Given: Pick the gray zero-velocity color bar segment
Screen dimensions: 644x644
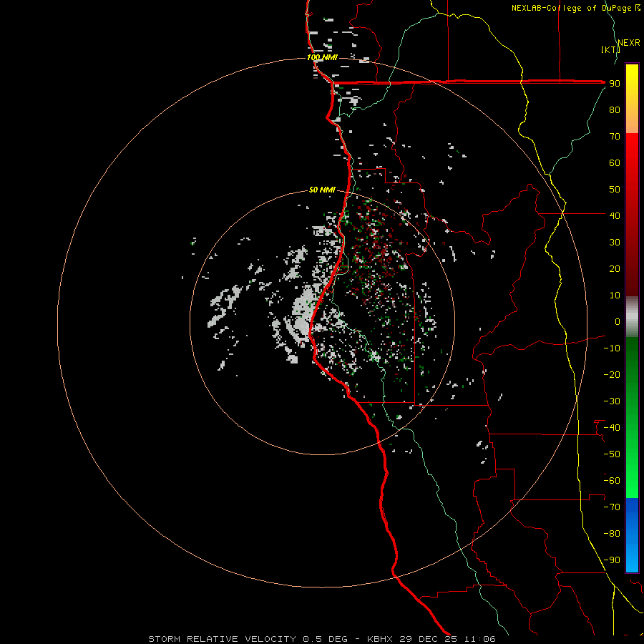Looking at the screenshot, I should [x=632, y=316].
